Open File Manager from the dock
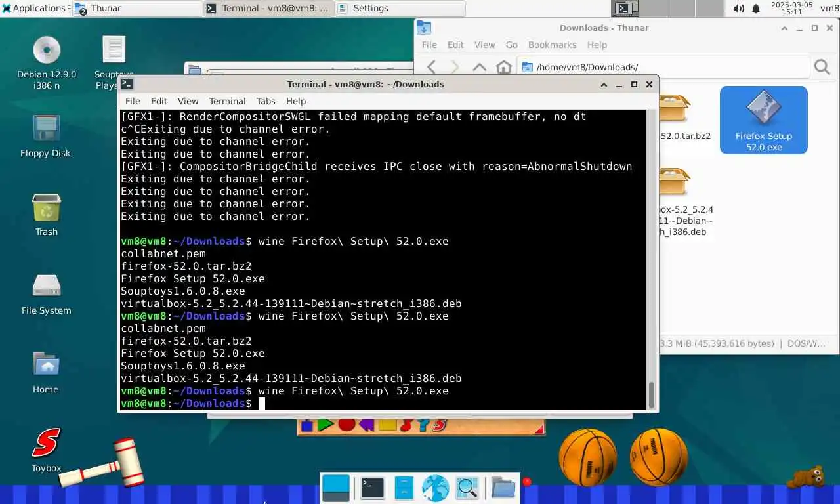The width and height of the screenshot is (840, 504). tap(404, 488)
